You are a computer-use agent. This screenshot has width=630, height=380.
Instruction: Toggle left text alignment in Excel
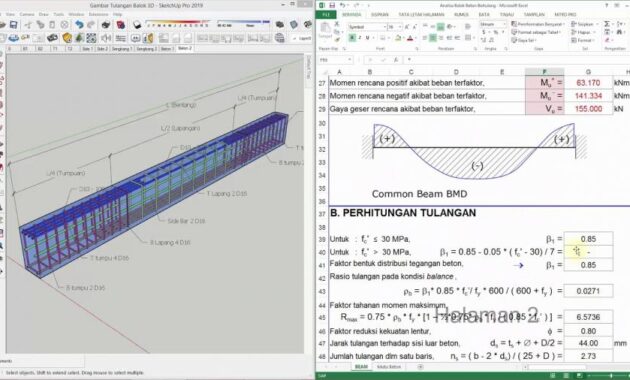[x=425, y=38]
